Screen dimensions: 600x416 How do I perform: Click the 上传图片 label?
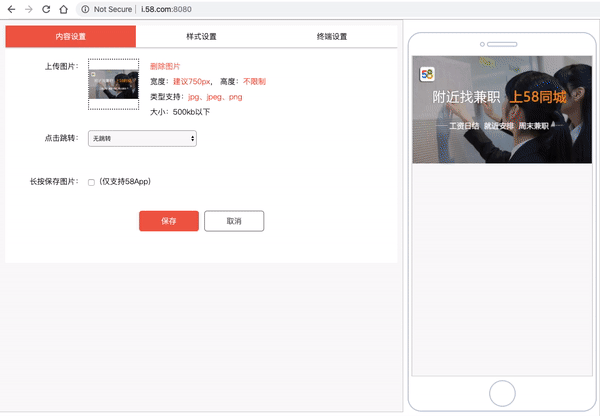click(62, 66)
